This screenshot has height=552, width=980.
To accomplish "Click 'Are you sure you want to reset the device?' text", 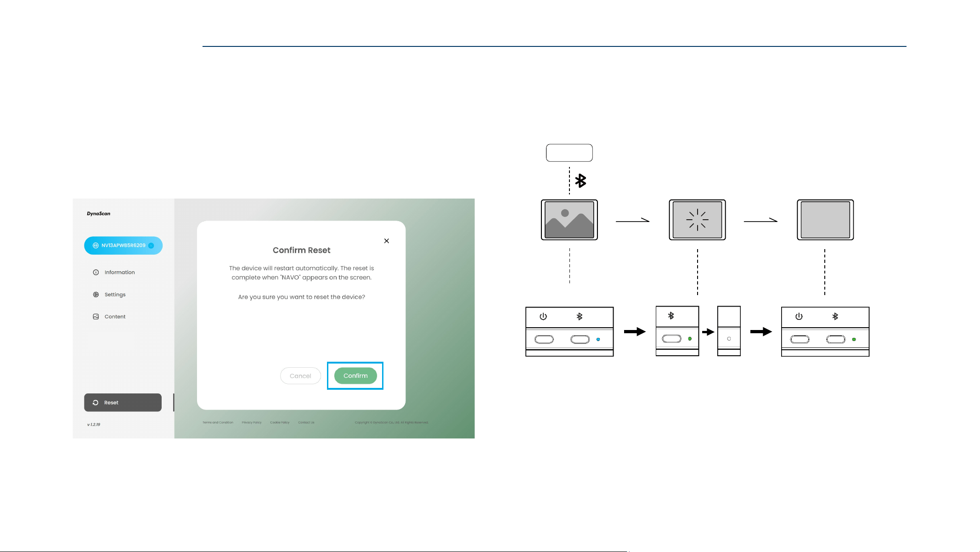I will tap(302, 297).
